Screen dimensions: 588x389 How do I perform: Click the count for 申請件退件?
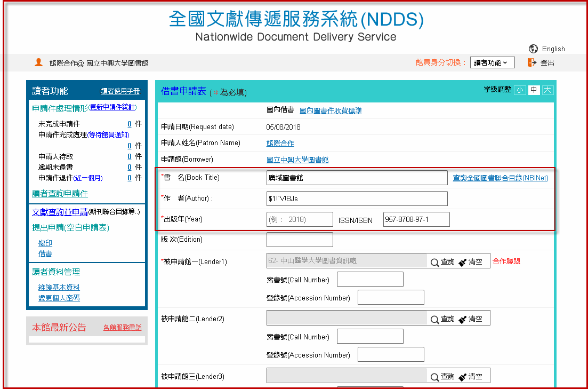coord(130,178)
